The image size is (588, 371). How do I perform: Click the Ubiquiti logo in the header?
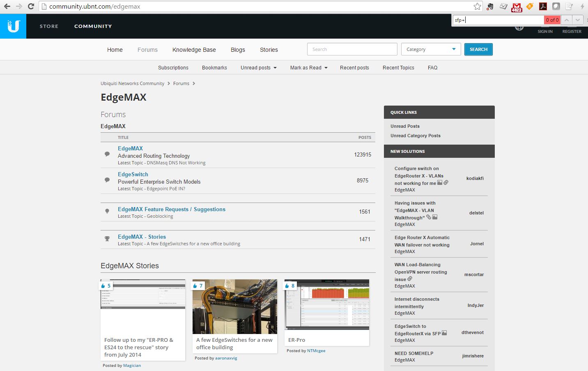13,26
